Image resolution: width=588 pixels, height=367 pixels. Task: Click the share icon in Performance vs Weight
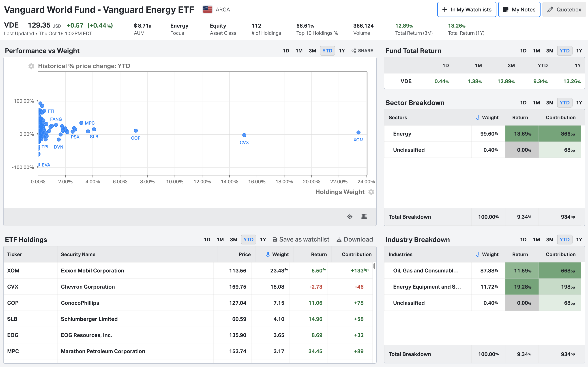point(354,51)
